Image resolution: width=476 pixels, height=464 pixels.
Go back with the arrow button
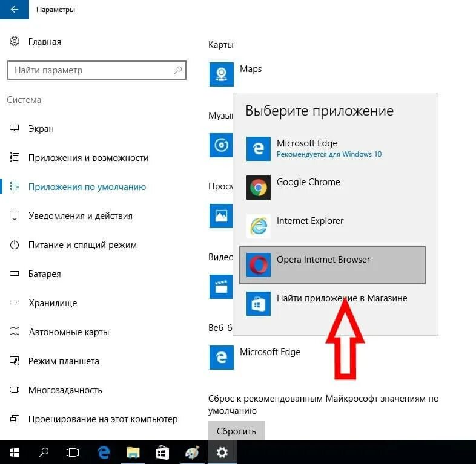point(15,10)
